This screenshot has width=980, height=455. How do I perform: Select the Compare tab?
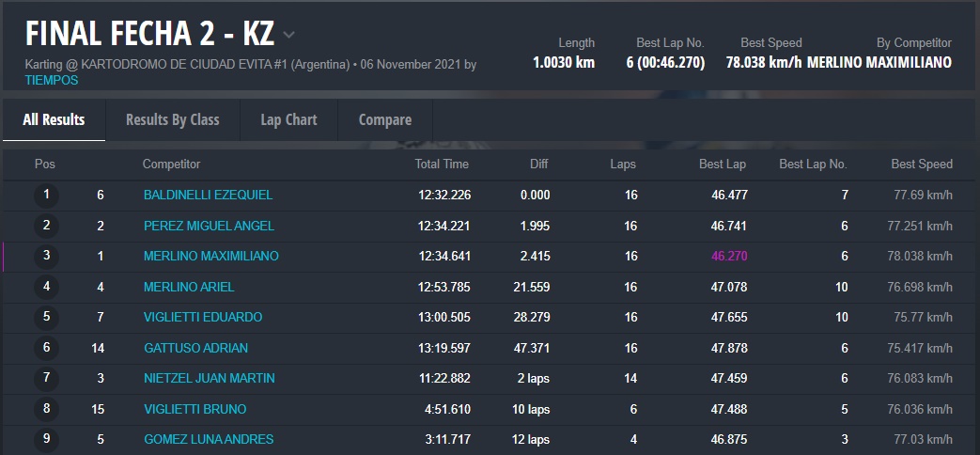[385, 119]
